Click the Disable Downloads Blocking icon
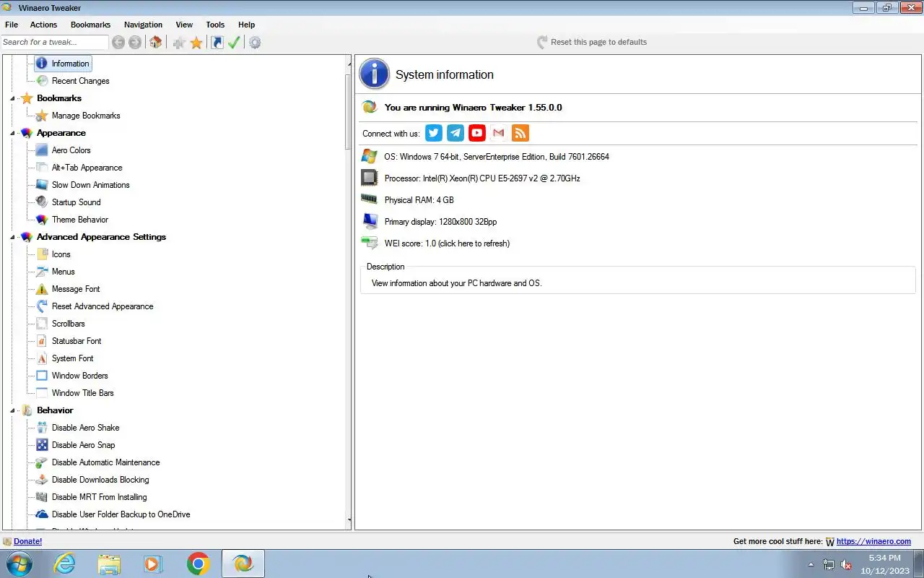 point(42,480)
